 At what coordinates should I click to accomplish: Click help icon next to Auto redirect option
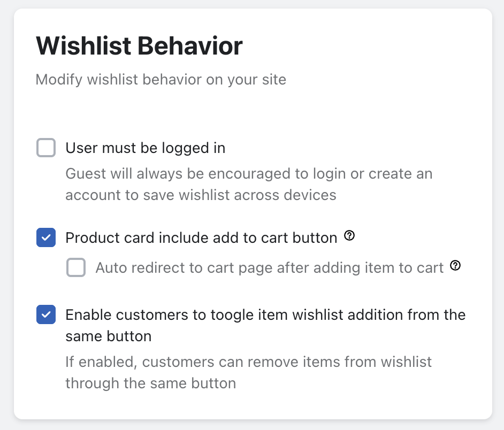[455, 265]
